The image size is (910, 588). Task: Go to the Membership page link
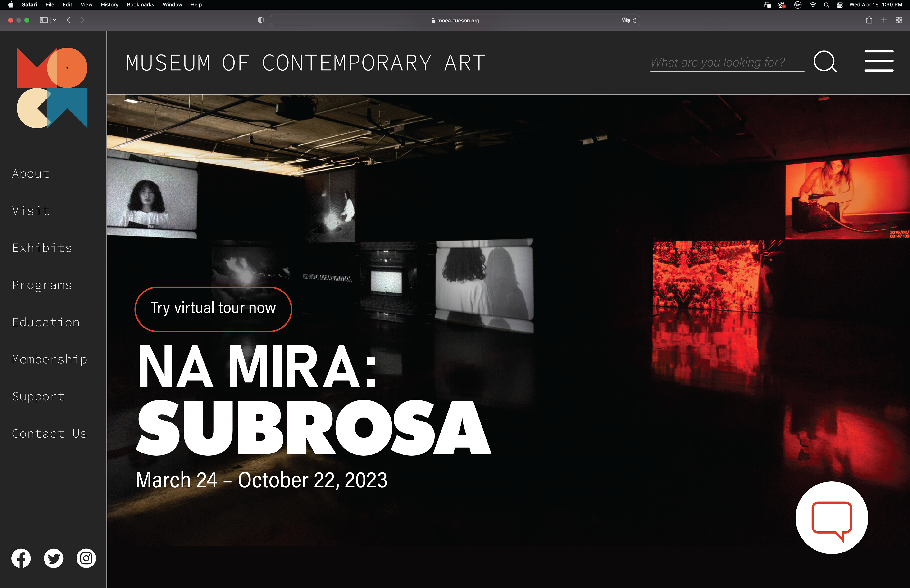click(50, 359)
